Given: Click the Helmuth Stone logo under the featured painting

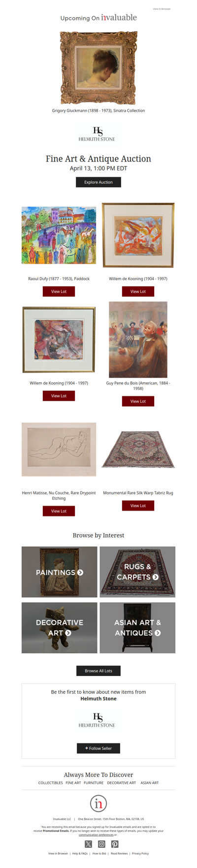Looking at the screenshot, I should (x=98, y=134).
